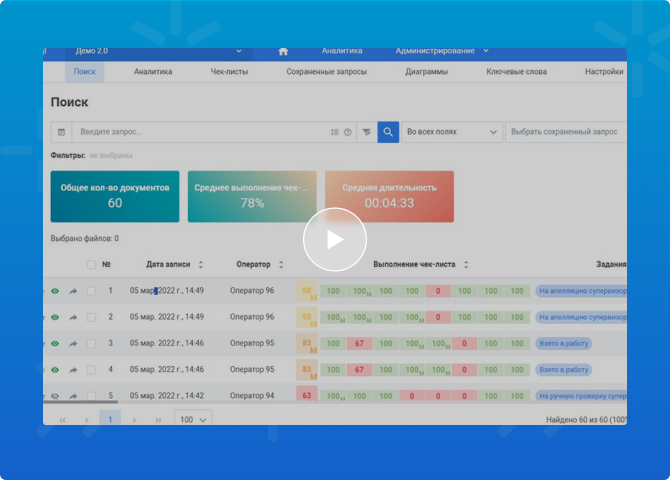The width and height of the screenshot is (670, 480).
Task: Open the calendar date picker icon
Action: tap(61, 132)
